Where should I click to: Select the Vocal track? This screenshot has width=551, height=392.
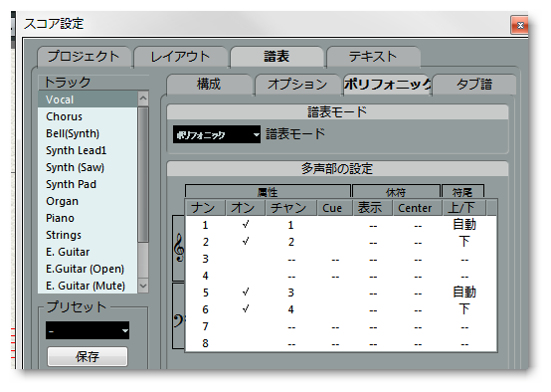(x=88, y=99)
